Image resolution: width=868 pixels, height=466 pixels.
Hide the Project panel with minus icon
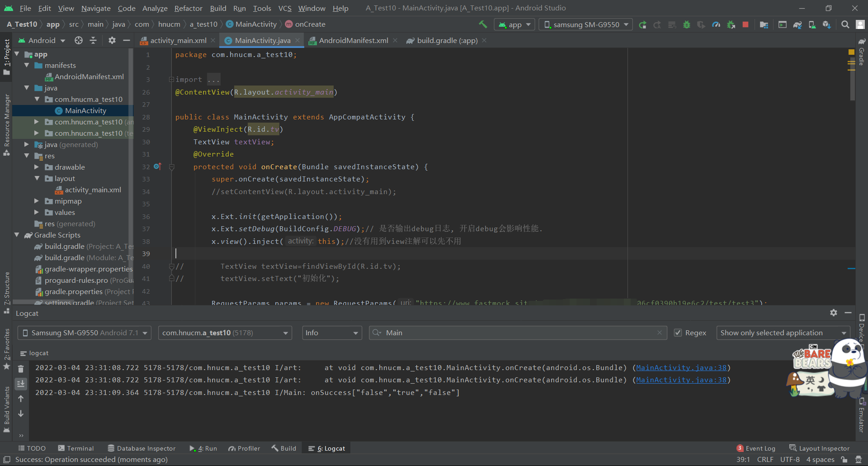[x=127, y=40]
